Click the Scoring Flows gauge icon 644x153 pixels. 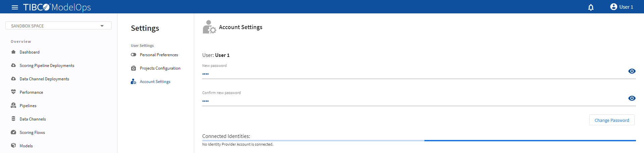13,132
